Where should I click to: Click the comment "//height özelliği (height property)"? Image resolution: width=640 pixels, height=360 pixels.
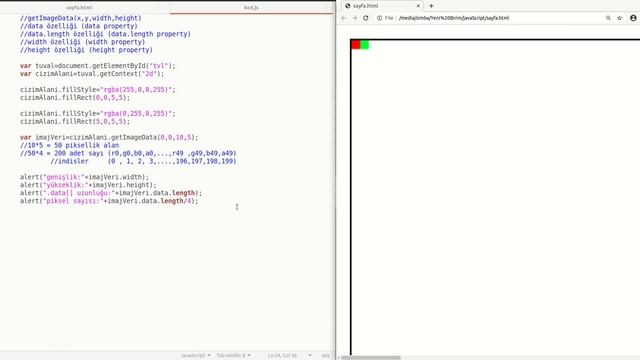click(x=86, y=50)
